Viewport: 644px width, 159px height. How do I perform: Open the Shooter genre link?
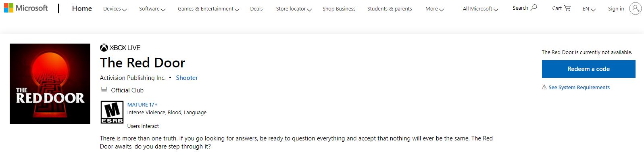187,77
